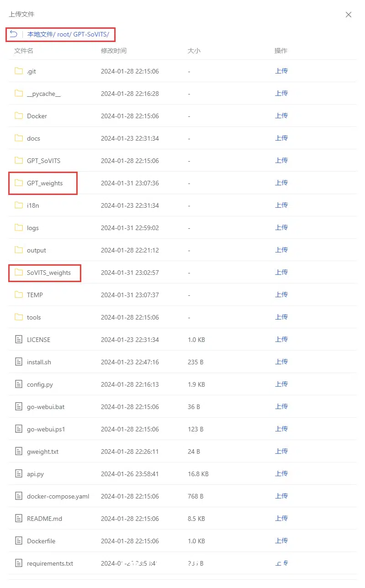Image resolution: width=365 pixels, height=588 pixels.
Task: Select the logs folder icon
Action: point(19,227)
